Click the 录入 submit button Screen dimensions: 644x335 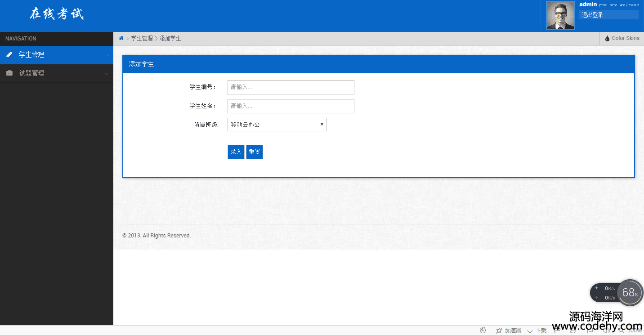236,152
